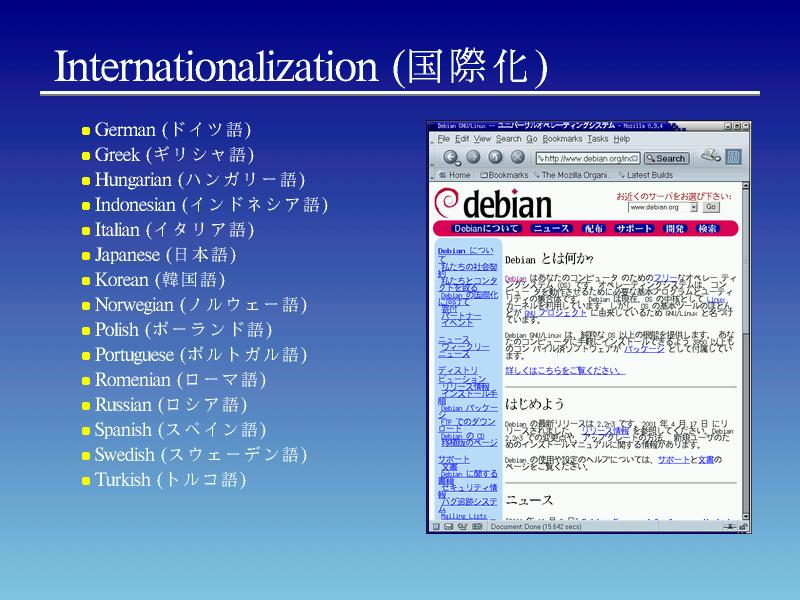800x600 pixels.
Task: Click the サポート tab in the red navigation bar
Action: (x=634, y=229)
